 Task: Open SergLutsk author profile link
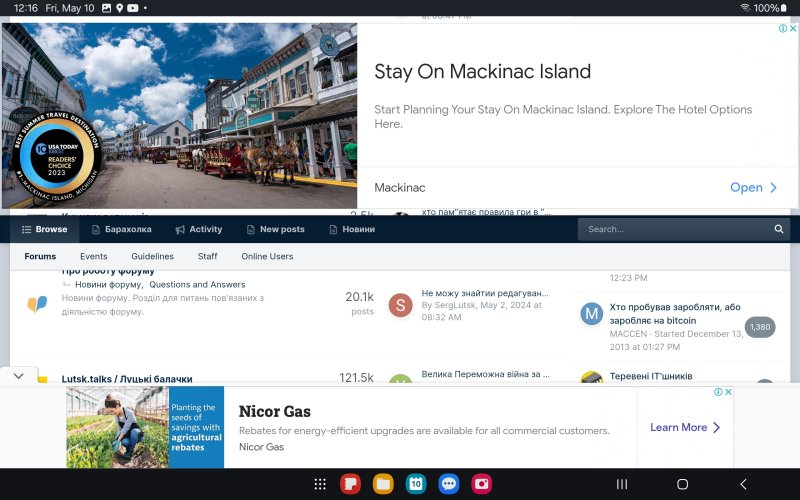click(x=455, y=305)
